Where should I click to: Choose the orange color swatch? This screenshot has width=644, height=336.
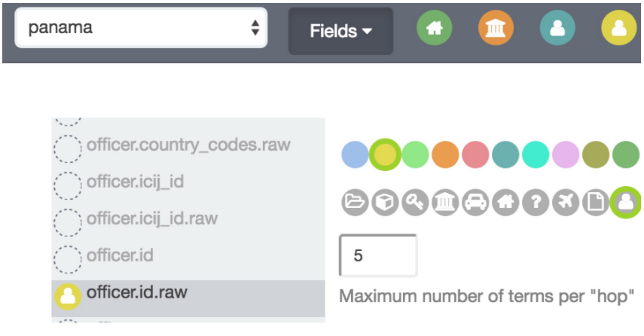[445, 155]
